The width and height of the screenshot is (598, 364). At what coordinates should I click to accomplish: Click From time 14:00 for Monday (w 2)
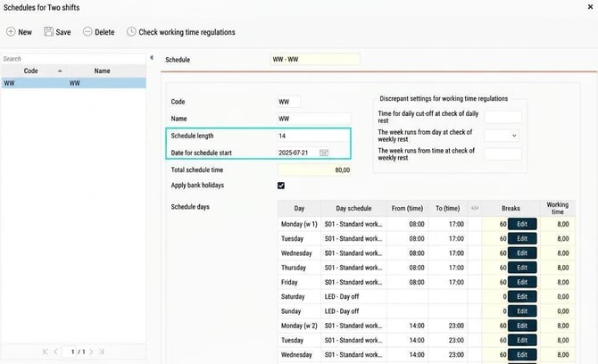(x=407, y=326)
